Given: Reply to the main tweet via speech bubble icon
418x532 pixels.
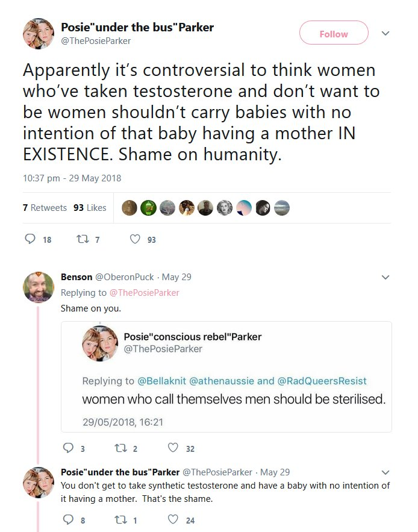Looking at the screenshot, I should click(30, 239).
